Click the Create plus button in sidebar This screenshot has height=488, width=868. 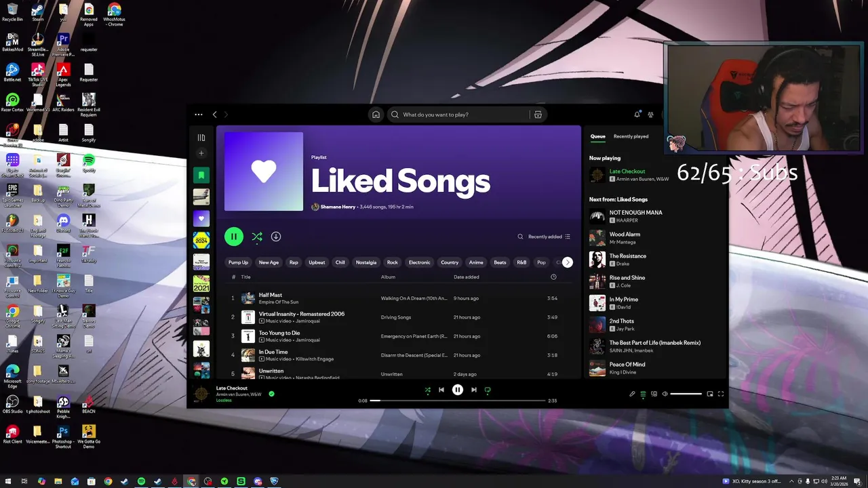201,154
